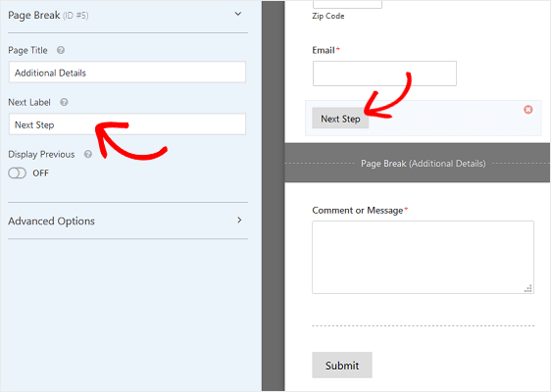The image size is (551, 392).
Task: Click the Comment or Message label
Action: (358, 210)
